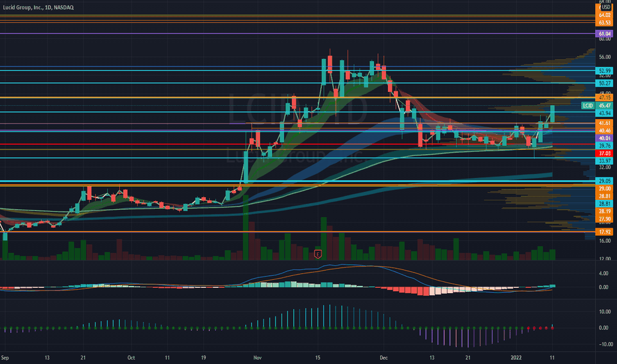This screenshot has width=617, height=364.
Task: Click the current price label 45.47
Action: (x=604, y=105)
